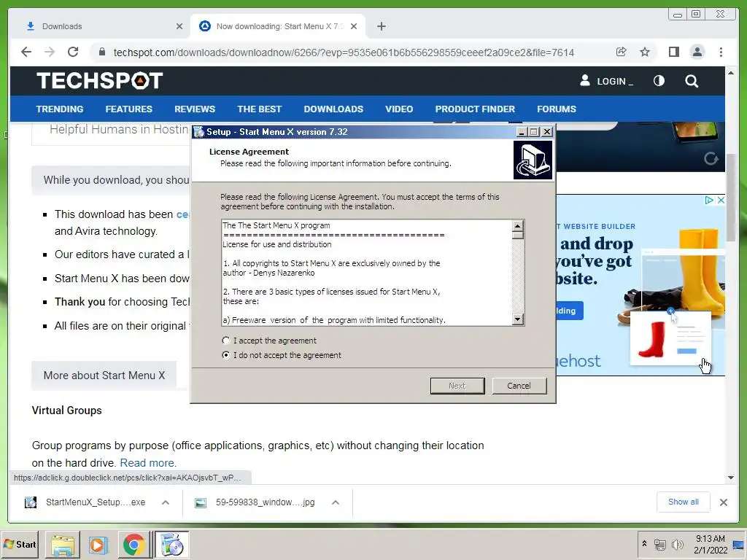Open the PRODUCT FINDER nav item
This screenshot has width=747, height=560.
click(475, 109)
